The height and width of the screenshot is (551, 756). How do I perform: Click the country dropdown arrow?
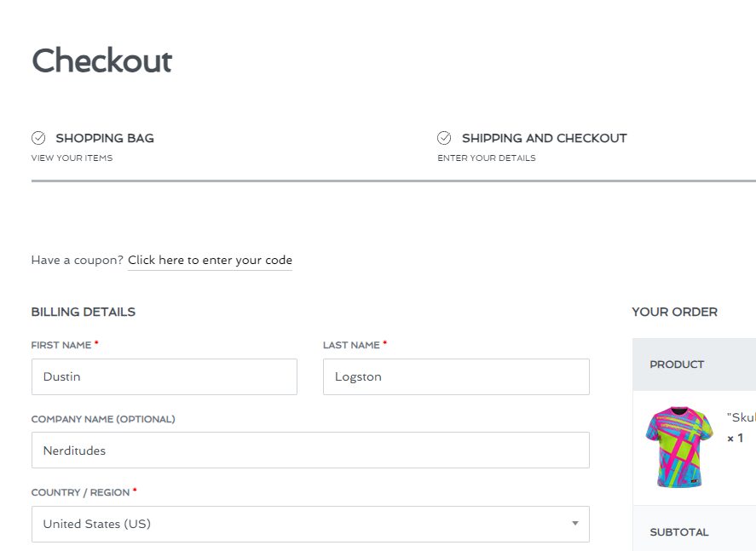(575, 524)
